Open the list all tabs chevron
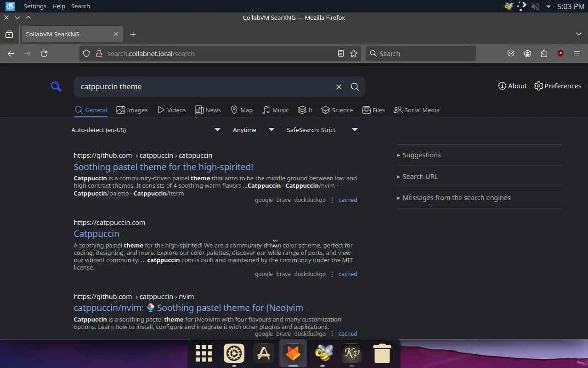The width and height of the screenshot is (588, 368). [578, 34]
